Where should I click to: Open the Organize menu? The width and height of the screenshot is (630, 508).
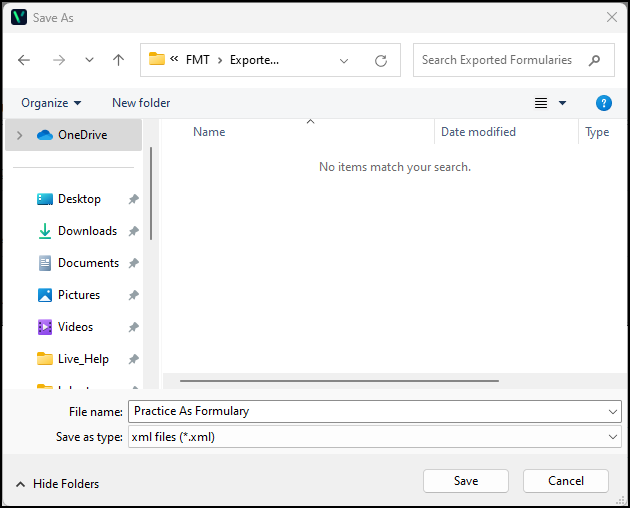(x=51, y=103)
